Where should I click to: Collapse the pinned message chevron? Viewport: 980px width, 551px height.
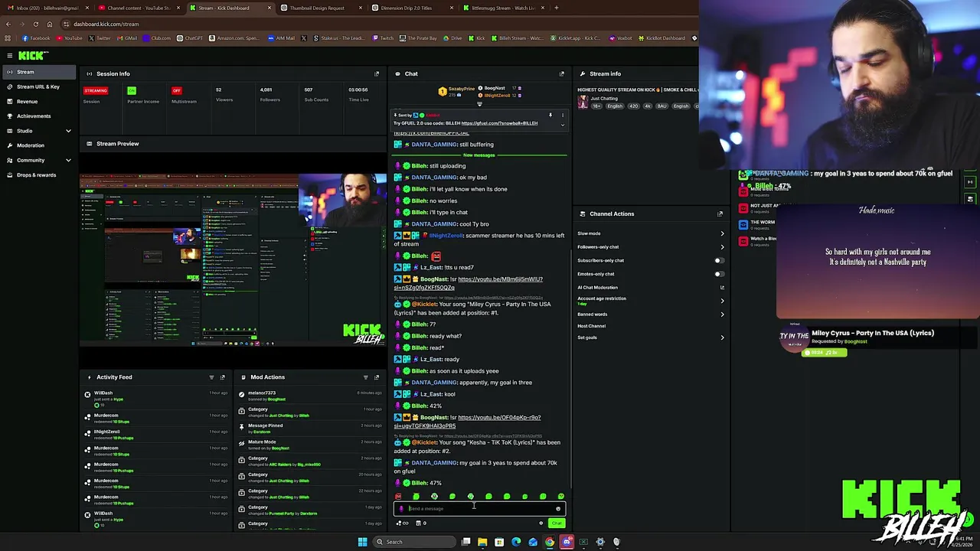(562, 126)
